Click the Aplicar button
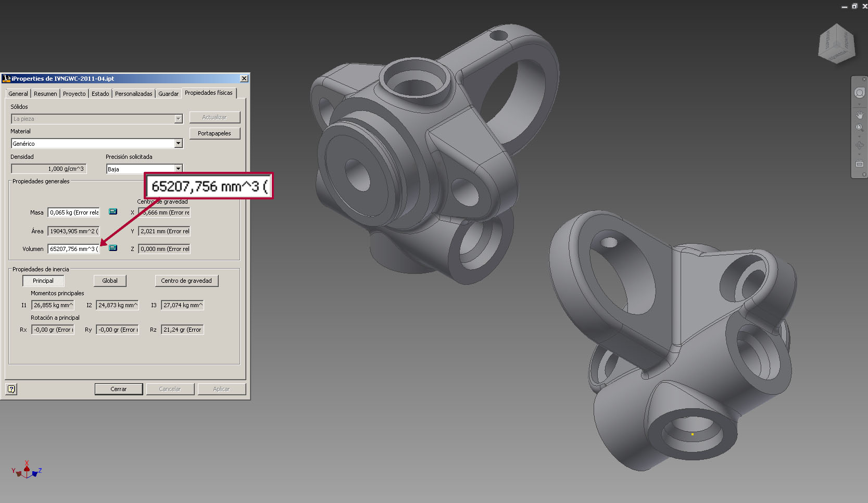868x503 pixels. click(221, 389)
